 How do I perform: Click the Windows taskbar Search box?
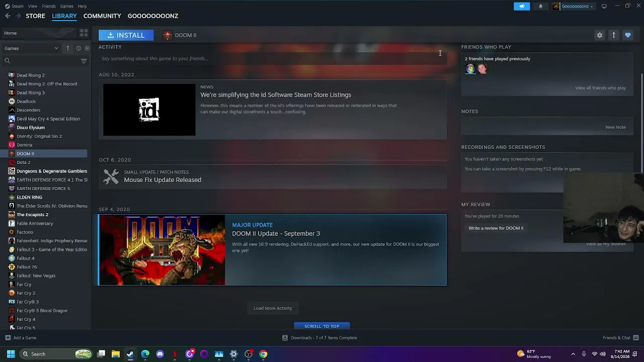pyautogui.click(x=57, y=354)
